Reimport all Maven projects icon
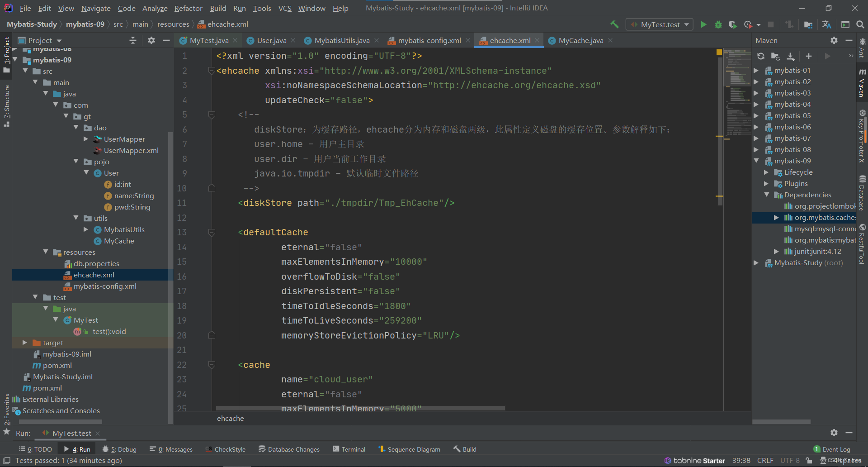 (x=761, y=56)
